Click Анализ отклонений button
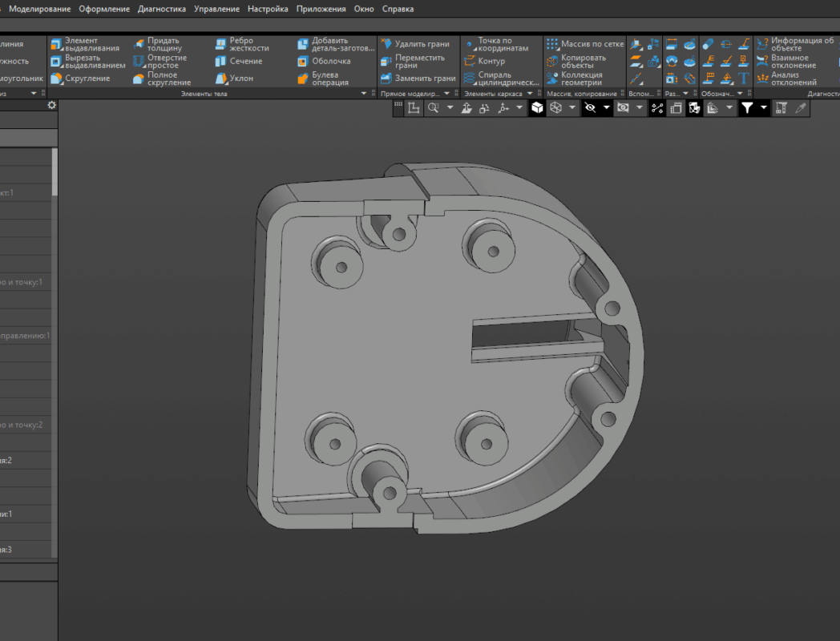 click(x=787, y=79)
